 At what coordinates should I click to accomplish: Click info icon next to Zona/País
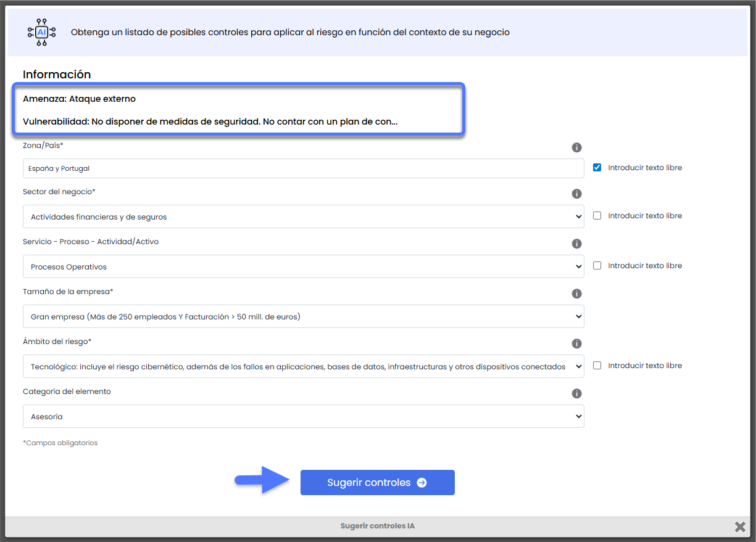576,147
